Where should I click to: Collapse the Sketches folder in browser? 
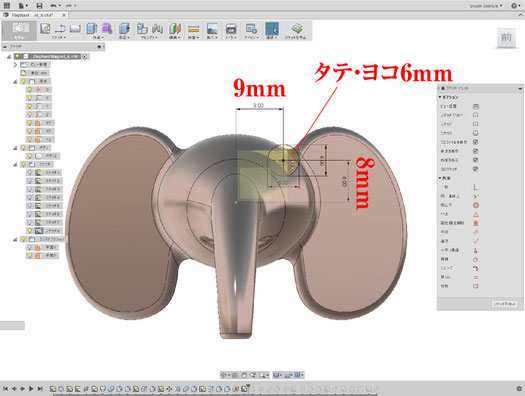(15, 164)
